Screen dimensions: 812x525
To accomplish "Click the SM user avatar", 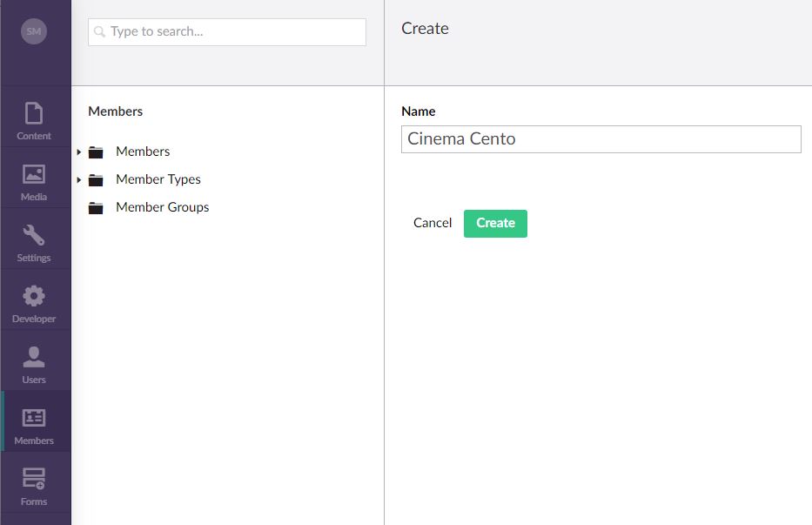I will point(34,31).
